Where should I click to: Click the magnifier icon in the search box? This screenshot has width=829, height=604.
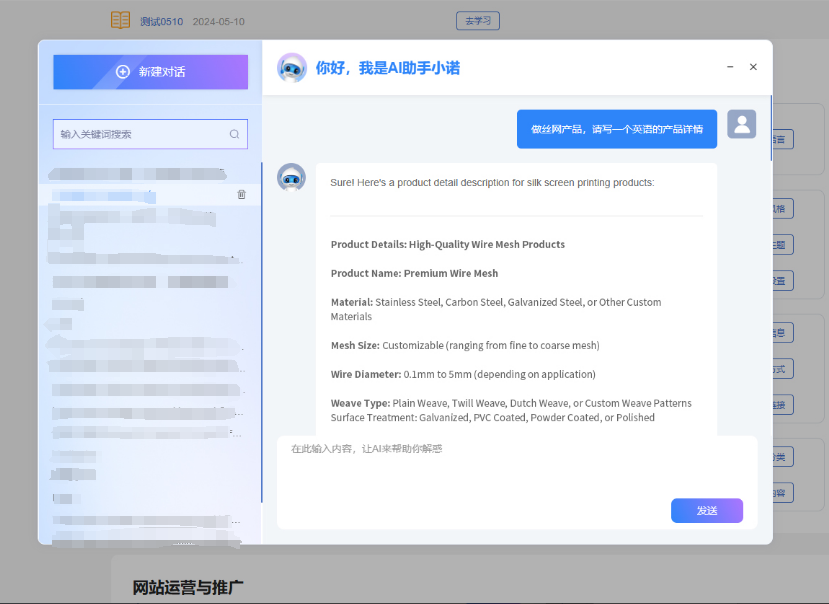(235, 134)
